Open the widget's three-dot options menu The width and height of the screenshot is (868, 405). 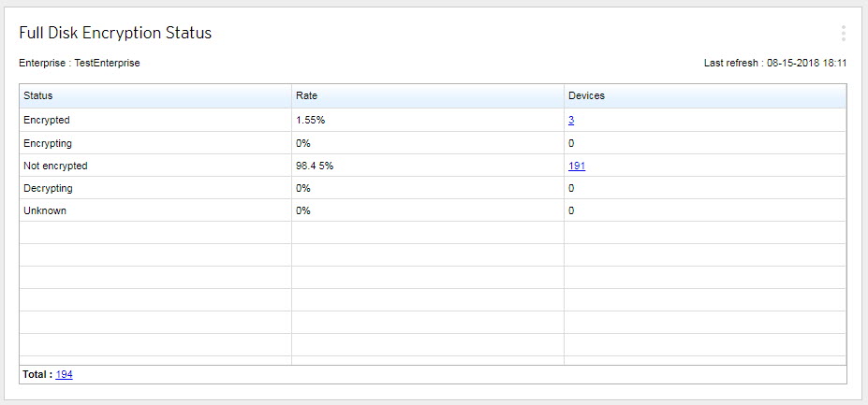tap(843, 34)
